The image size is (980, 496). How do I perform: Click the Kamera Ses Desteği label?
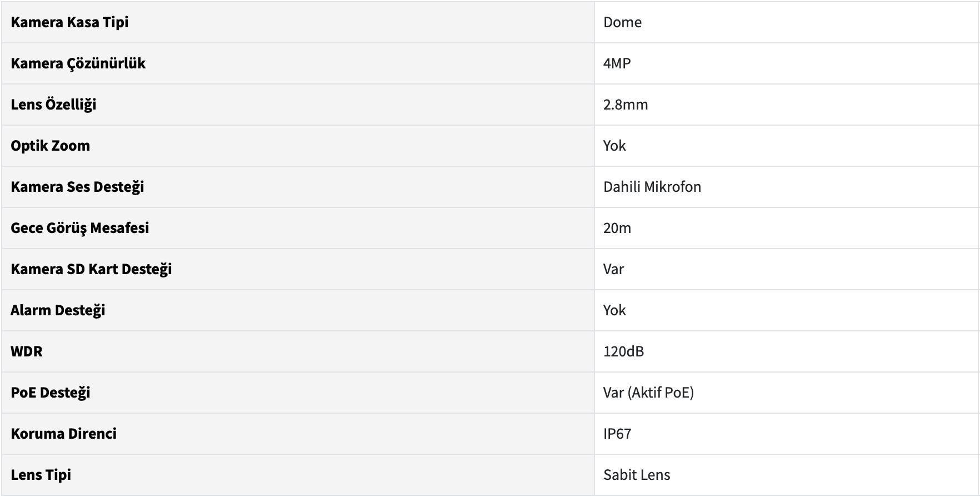pyautogui.click(x=77, y=187)
